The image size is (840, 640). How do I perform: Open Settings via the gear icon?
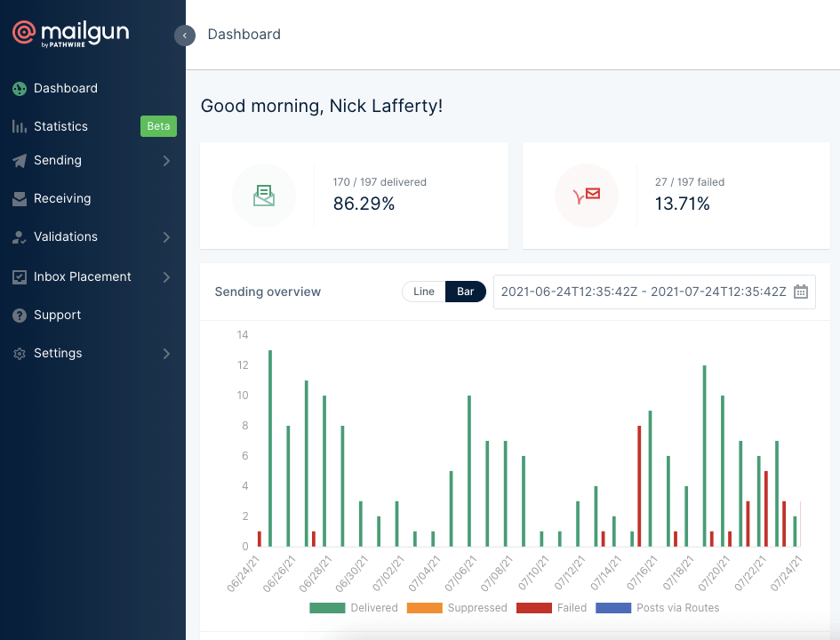coord(19,353)
